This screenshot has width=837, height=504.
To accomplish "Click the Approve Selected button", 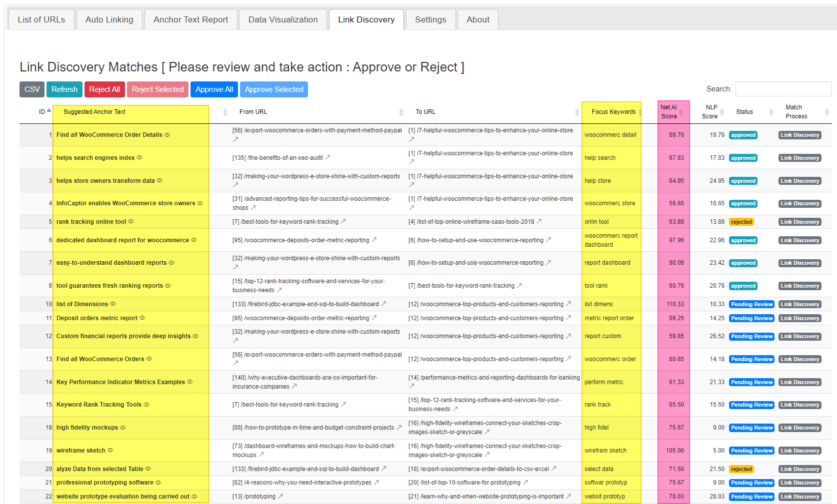I will [x=273, y=89].
